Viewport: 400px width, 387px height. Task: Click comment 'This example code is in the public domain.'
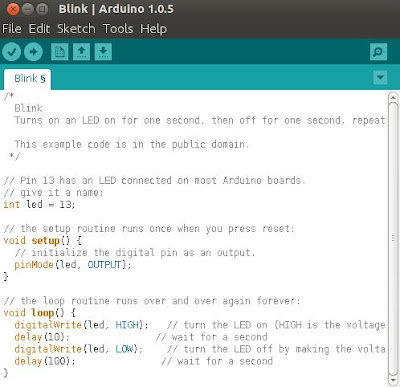[132, 144]
